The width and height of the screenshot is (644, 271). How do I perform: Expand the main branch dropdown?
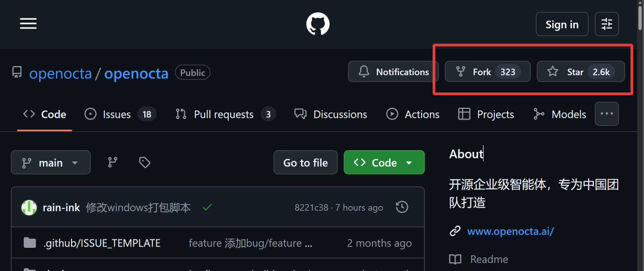pos(51,163)
